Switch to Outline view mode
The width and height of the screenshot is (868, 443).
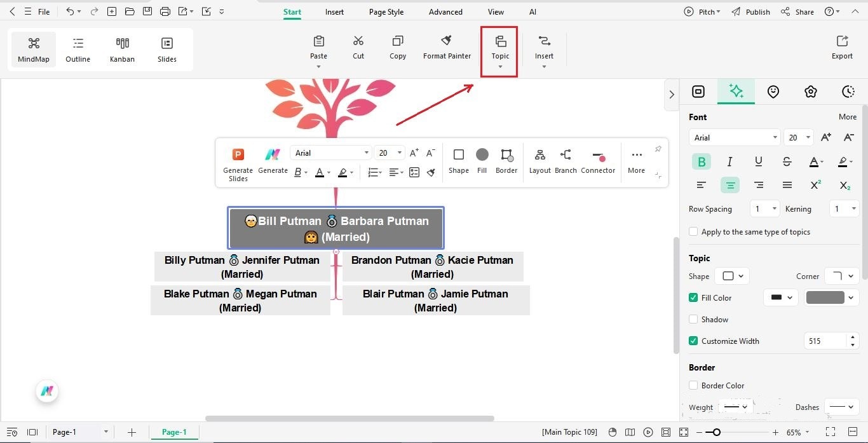point(78,50)
